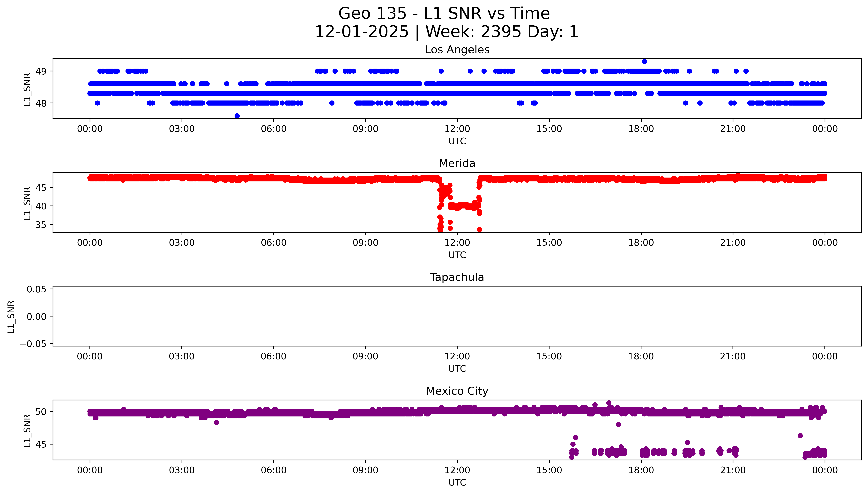The height and width of the screenshot is (494, 868).
Task: Click the 'Merida' subplot title
Action: pos(457,163)
